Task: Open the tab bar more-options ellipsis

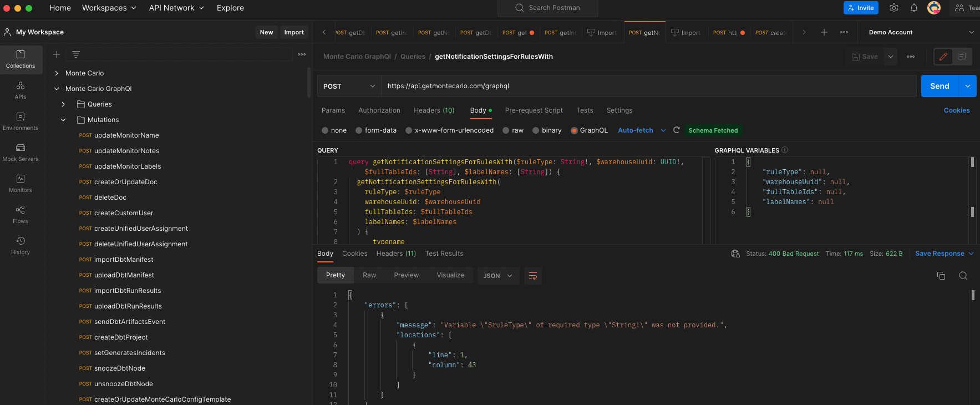Action: point(844,32)
